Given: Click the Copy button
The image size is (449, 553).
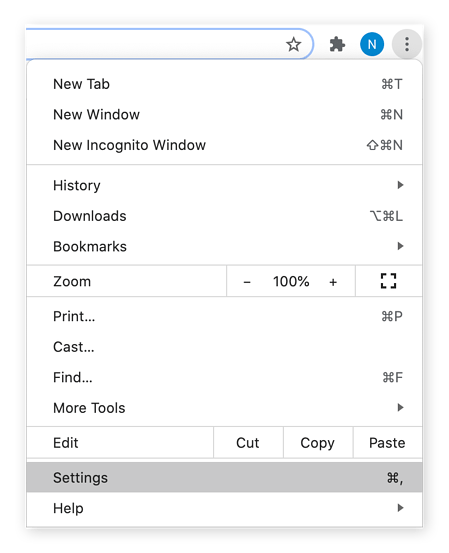Looking at the screenshot, I should 318,443.
